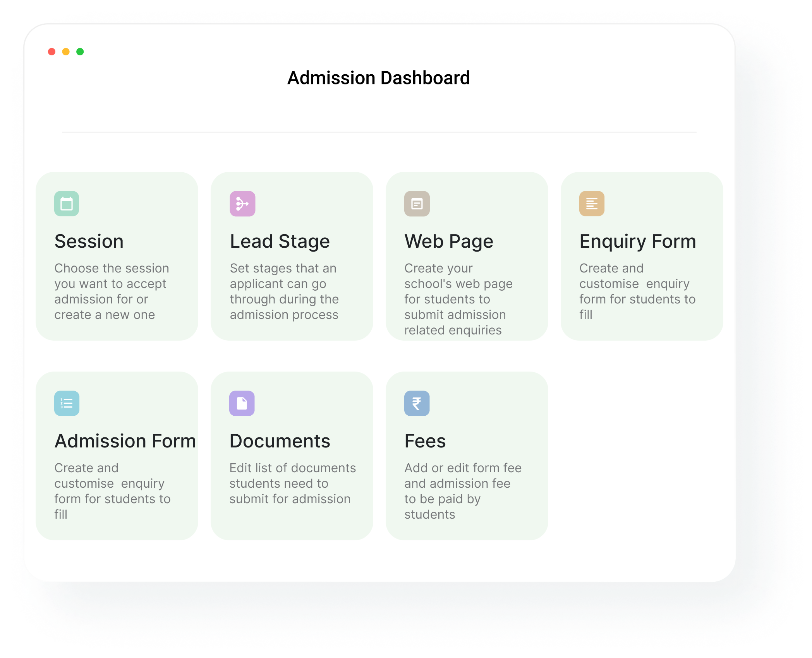Viewport: 812px width, 658px height.
Task: Click the Session calendar icon
Action: click(67, 204)
